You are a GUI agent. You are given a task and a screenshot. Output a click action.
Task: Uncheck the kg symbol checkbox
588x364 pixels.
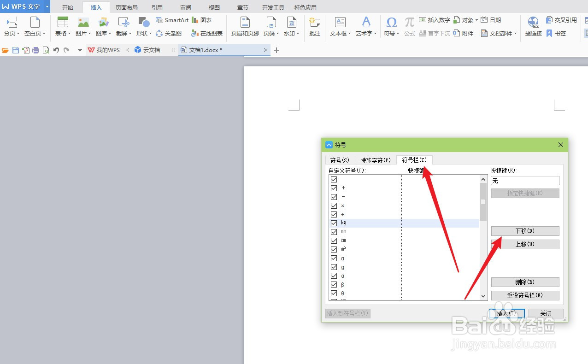coord(334,223)
